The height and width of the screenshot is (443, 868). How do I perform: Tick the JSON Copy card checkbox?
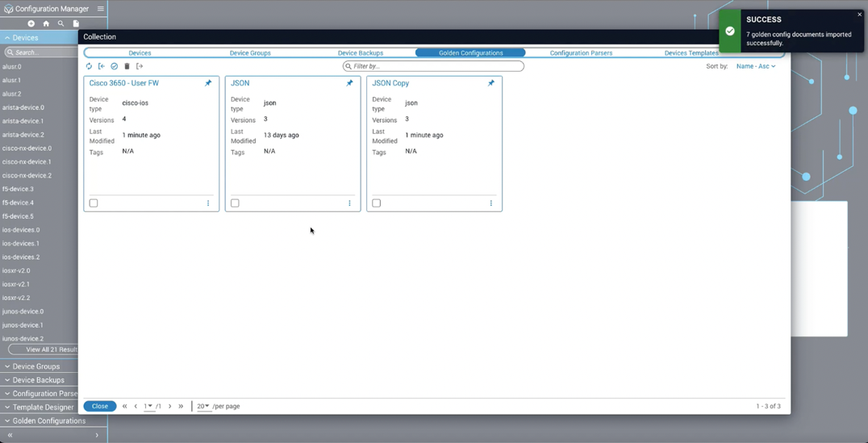point(376,203)
